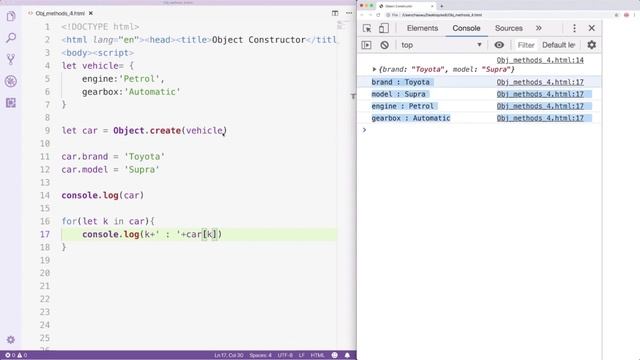Viewport: 640px width, 360px height.
Task: Close the DevTools panel
Action: (x=592, y=28)
